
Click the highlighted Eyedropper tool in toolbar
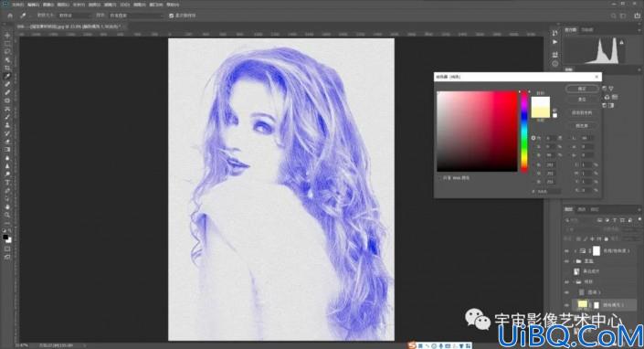point(7,77)
